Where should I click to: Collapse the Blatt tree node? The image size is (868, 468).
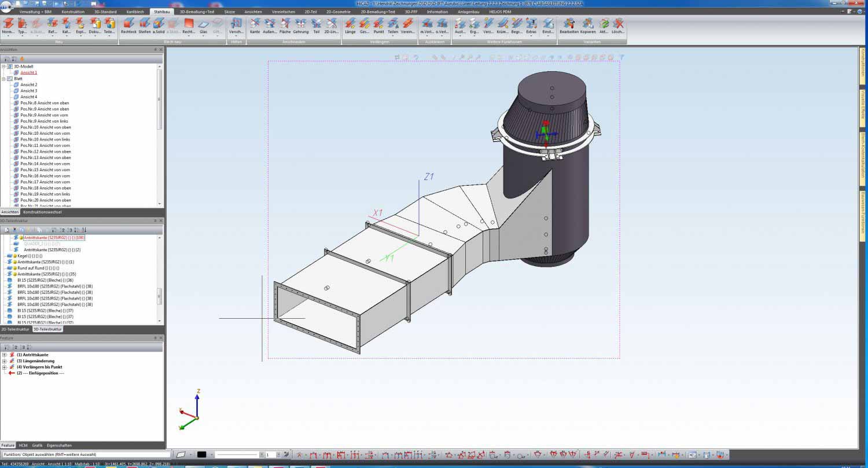(x=3, y=79)
